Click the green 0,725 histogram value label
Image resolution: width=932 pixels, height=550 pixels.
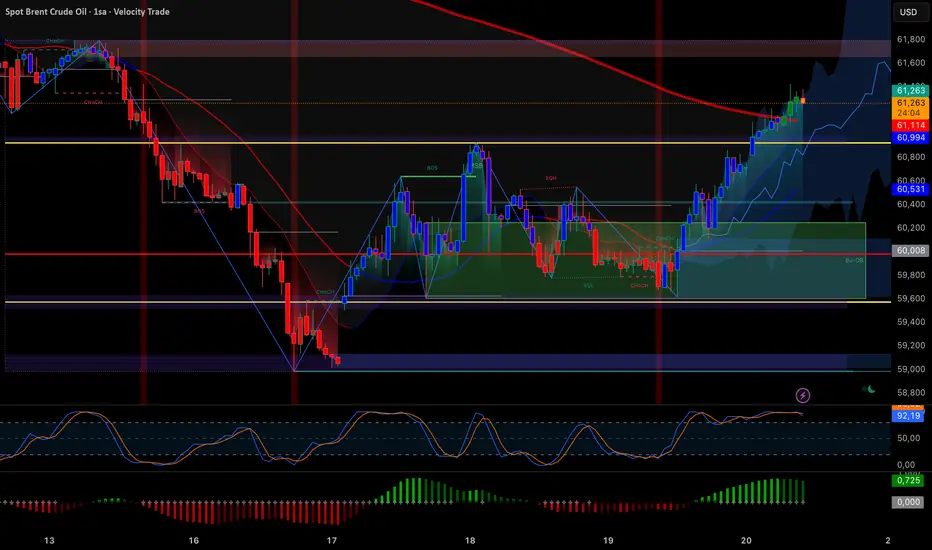[x=908, y=480]
